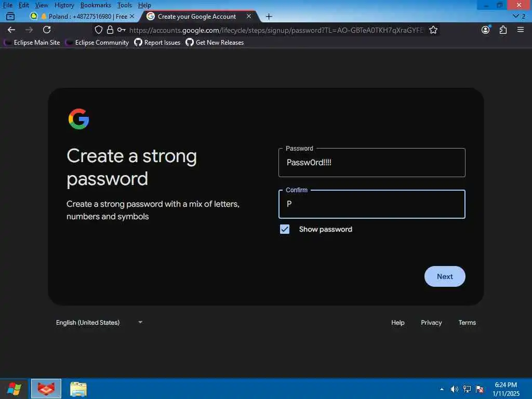View site security padlock info
Image resolution: width=532 pixels, height=399 pixels.
point(110,30)
